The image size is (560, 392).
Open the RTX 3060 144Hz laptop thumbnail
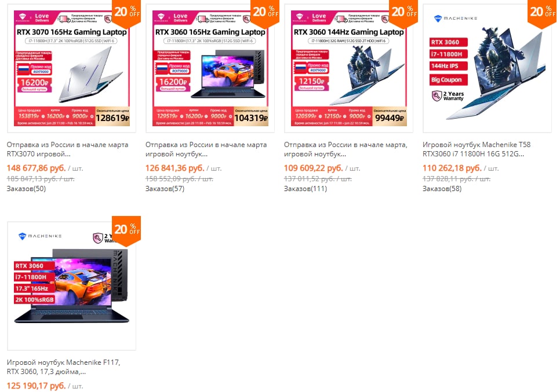click(x=348, y=68)
